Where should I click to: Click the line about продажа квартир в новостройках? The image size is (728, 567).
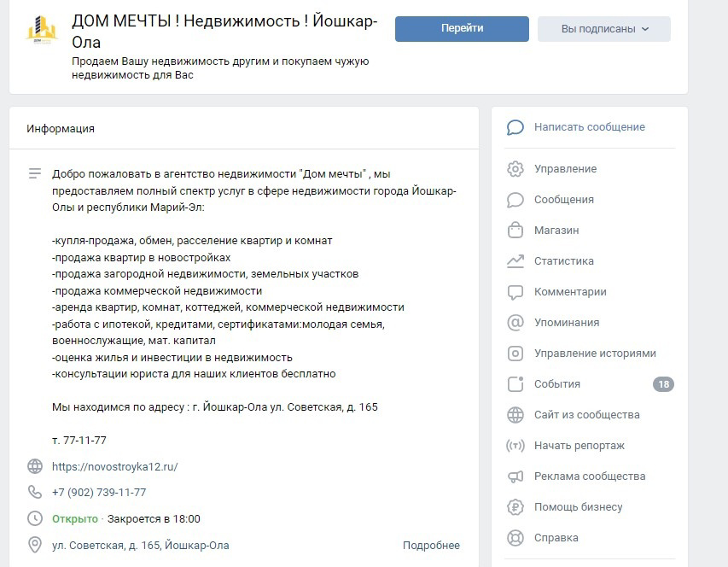click(141, 258)
